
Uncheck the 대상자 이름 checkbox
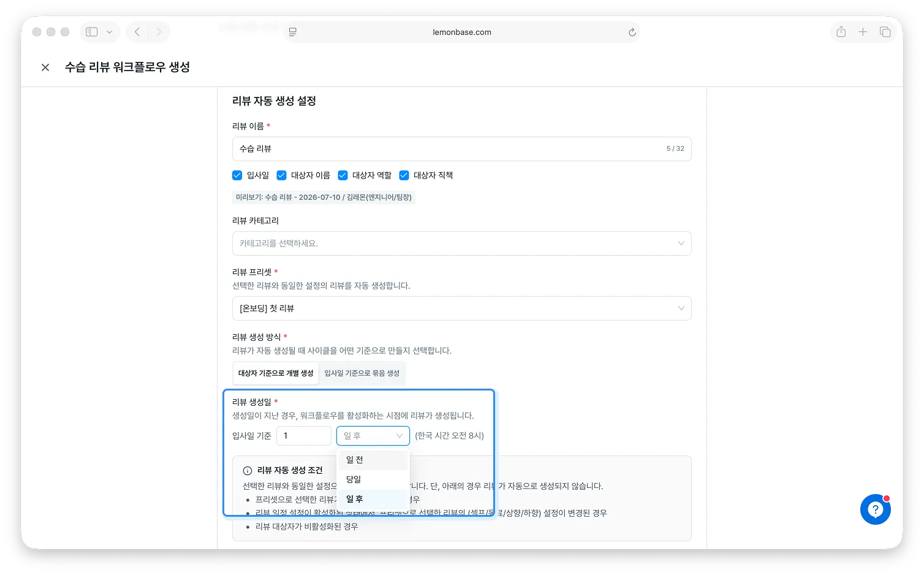tap(281, 175)
